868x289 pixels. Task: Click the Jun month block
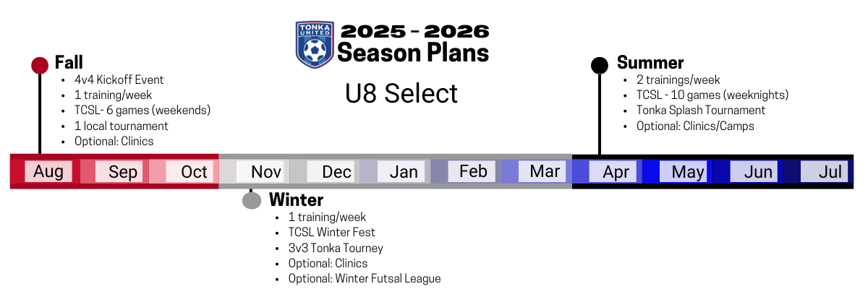coord(754,171)
